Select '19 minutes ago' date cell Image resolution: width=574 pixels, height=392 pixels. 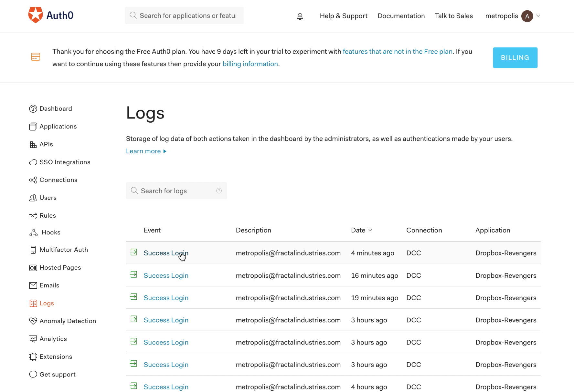pyautogui.click(x=375, y=298)
